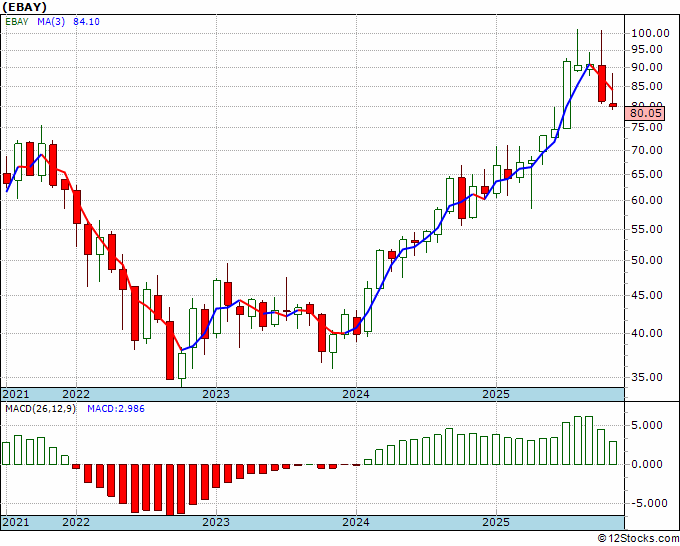This screenshot has width=680, height=546.
Task: Click the 2025 label on MACD panel axis
Action: coord(496,522)
